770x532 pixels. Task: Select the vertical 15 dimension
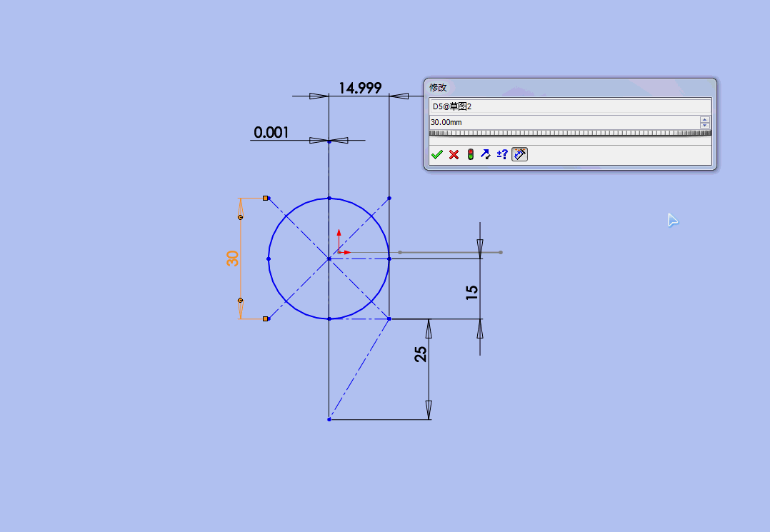click(x=471, y=293)
